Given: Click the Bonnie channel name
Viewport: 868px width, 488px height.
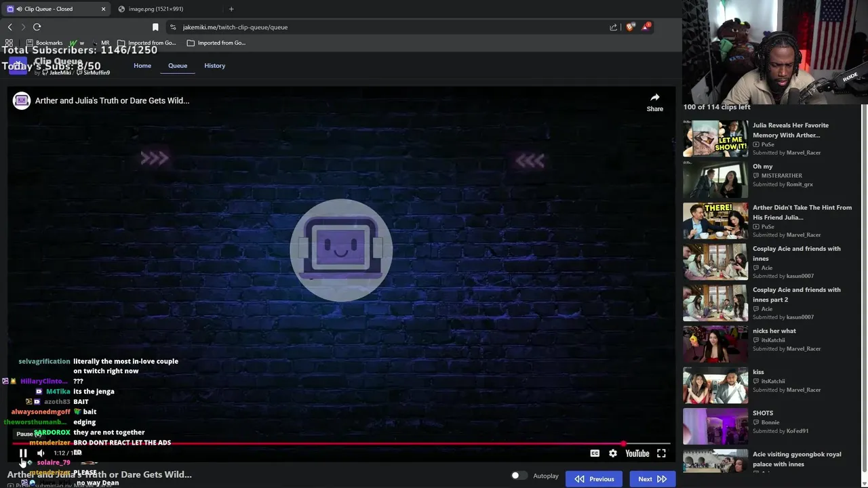Looking at the screenshot, I should [770, 422].
